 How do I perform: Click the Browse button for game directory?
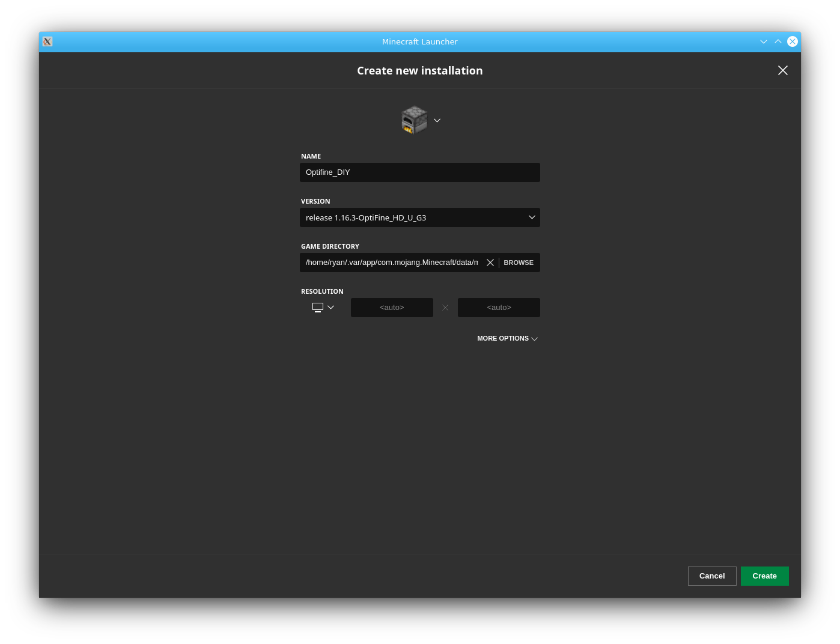coord(519,263)
